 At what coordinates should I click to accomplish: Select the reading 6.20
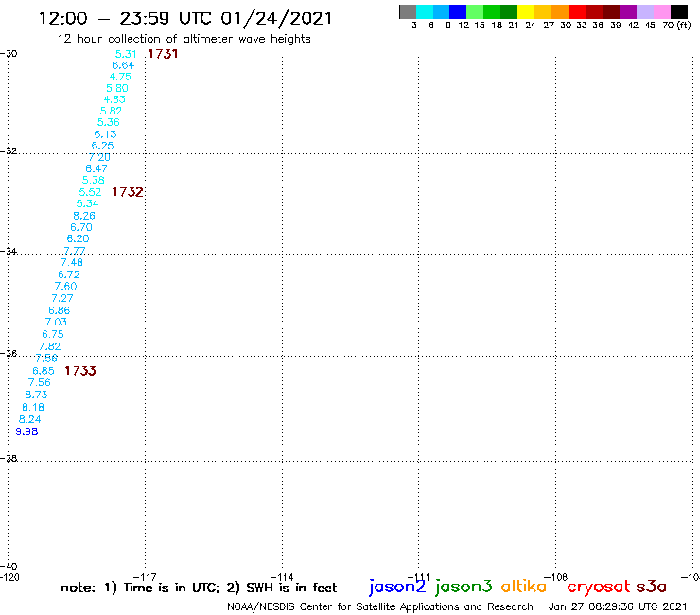(x=79, y=238)
